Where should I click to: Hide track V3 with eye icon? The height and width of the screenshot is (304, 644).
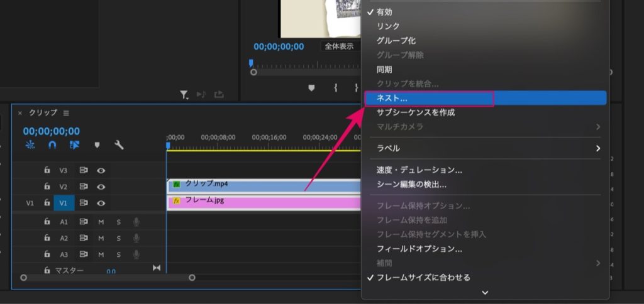click(101, 170)
